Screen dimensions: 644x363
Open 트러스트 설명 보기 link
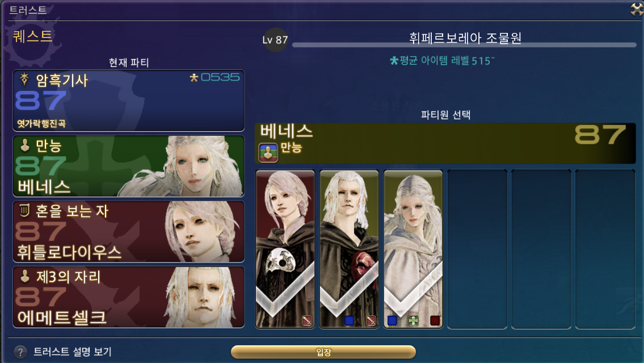(72, 352)
